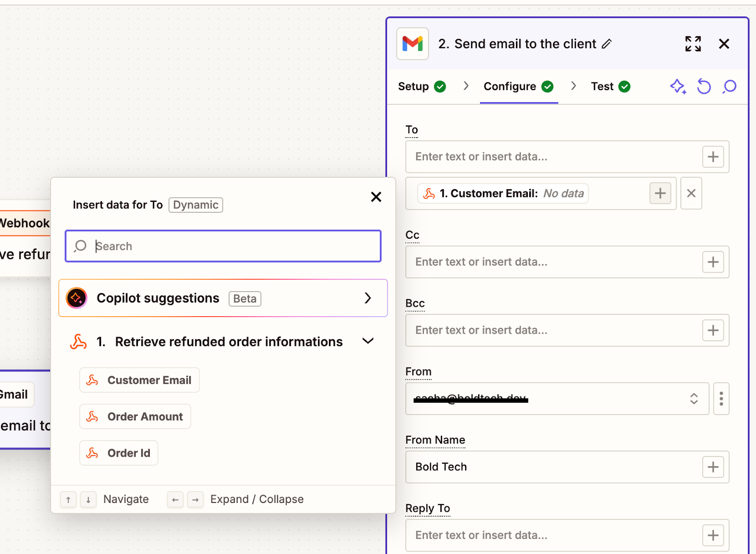Expand the step panel to full screen
Viewport: 756px width, 554px height.
pyautogui.click(x=693, y=44)
